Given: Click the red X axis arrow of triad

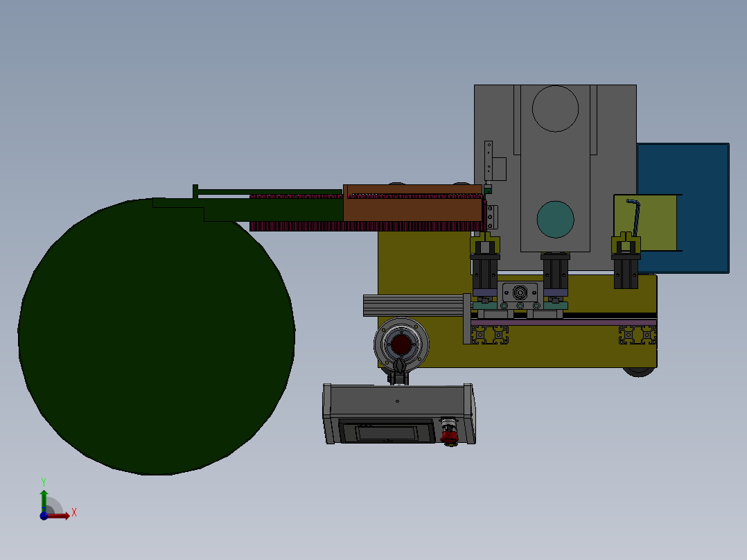Looking at the screenshot, I should click(60, 516).
